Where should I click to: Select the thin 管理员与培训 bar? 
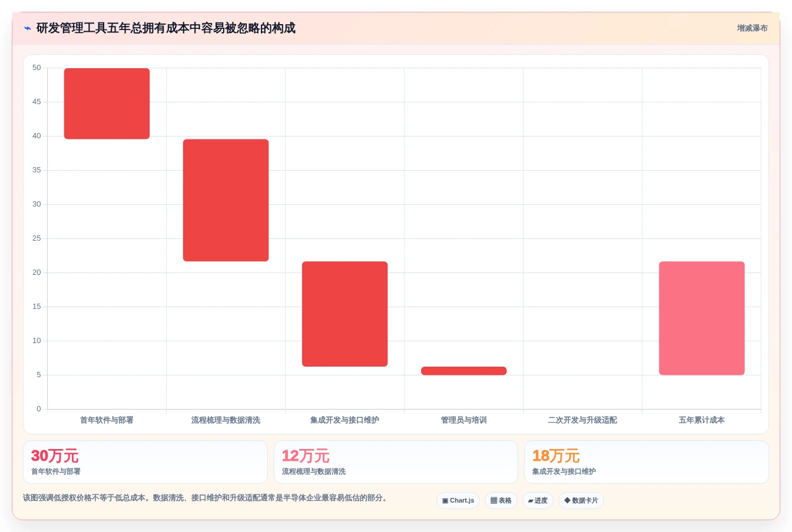(x=463, y=371)
